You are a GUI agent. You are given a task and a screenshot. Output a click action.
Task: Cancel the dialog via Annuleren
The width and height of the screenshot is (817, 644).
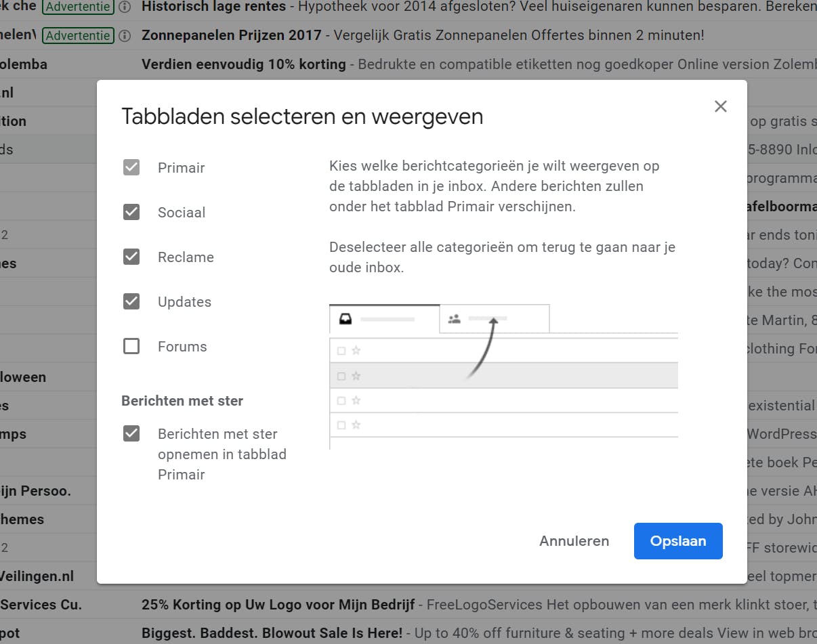click(x=574, y=540)
